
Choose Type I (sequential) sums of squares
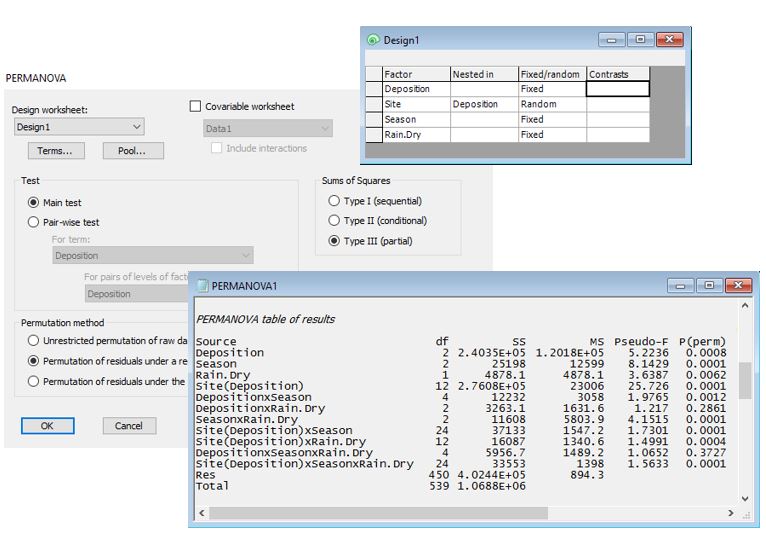pyautogui.click(x=334, y=201)
